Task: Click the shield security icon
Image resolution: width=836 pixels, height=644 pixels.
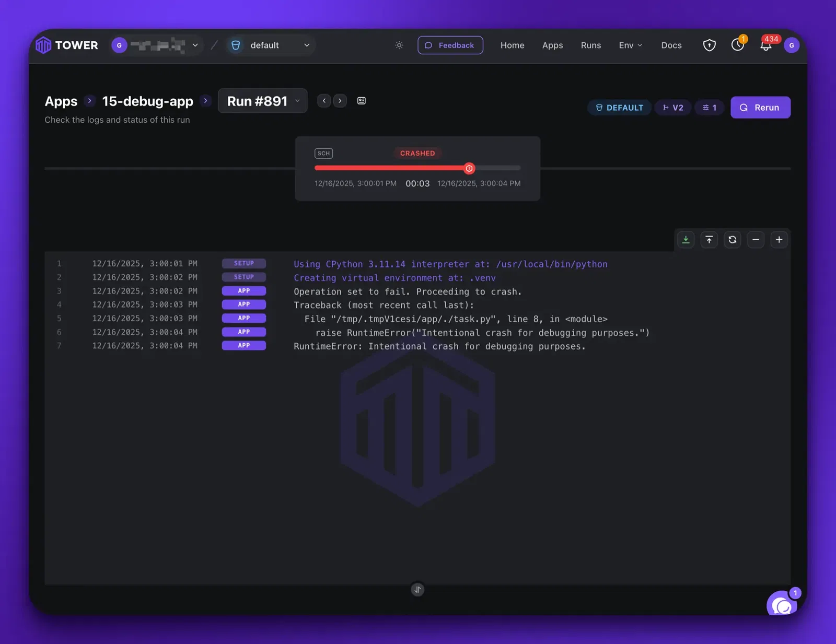Action: click(x=709, y=45)
